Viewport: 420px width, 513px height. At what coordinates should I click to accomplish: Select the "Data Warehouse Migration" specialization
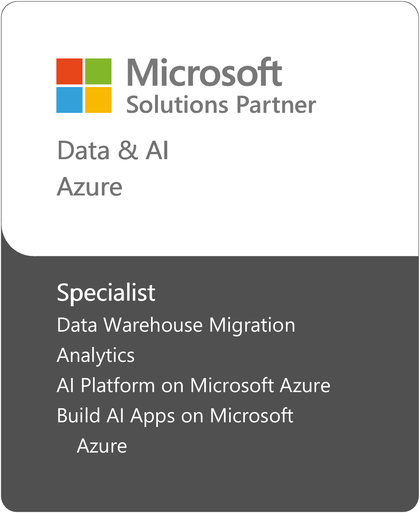[176, 325]
